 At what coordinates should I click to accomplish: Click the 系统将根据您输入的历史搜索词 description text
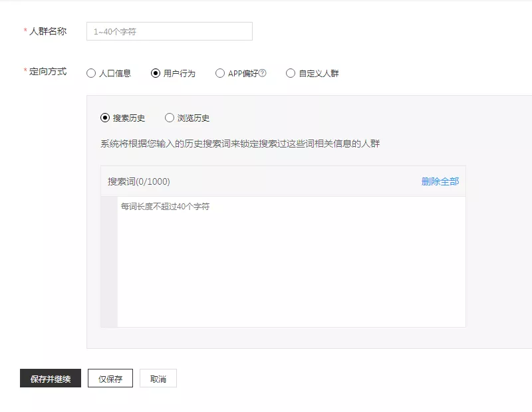240,144
